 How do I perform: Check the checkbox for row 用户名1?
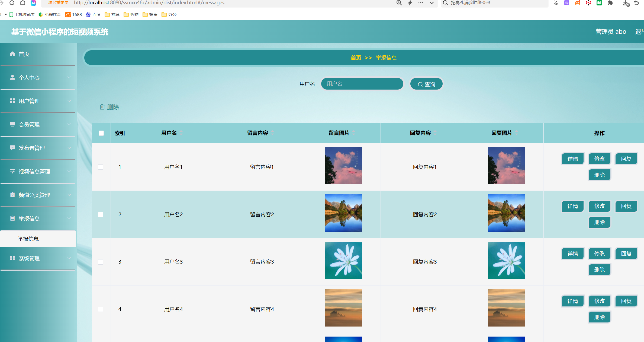point(101,167)
